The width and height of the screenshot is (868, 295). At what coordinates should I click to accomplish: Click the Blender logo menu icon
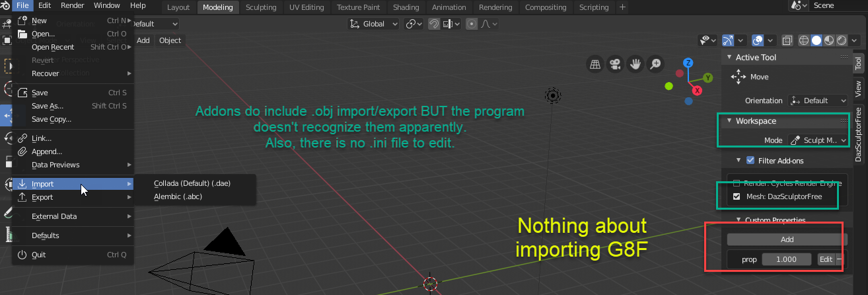(x=5, y=5)
